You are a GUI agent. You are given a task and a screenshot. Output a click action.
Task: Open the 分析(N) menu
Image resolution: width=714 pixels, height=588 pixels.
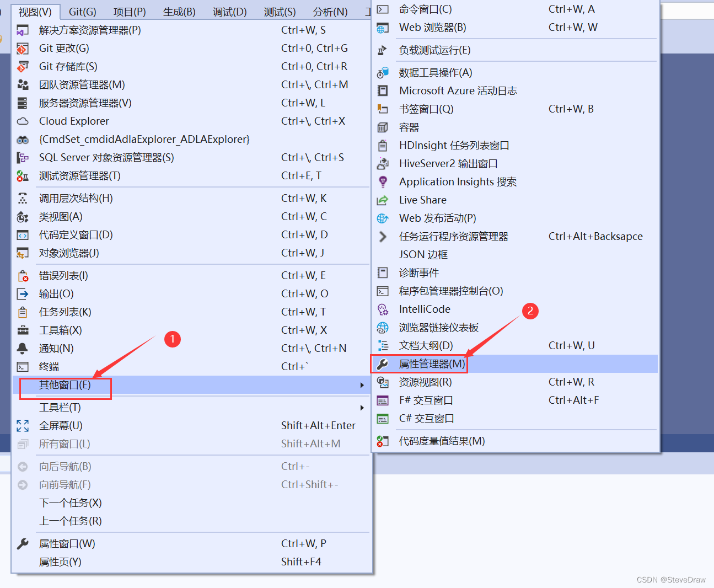(330, 12)
